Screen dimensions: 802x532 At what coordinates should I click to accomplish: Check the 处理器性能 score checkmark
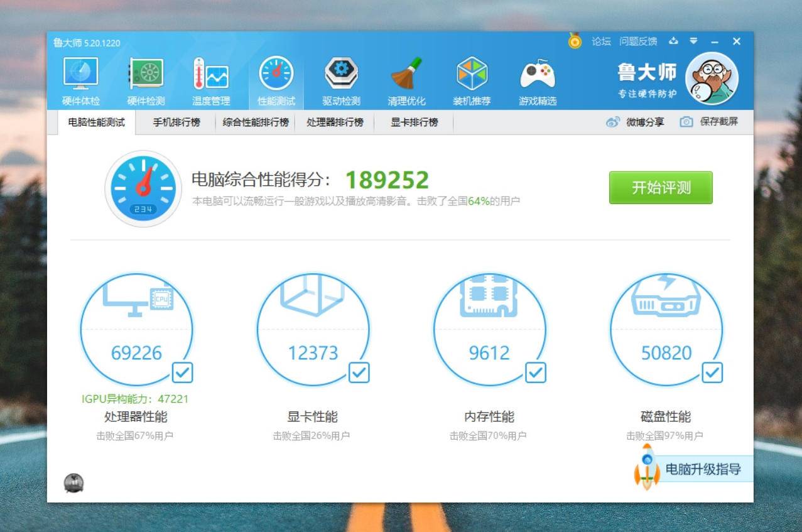coord(183,374)
